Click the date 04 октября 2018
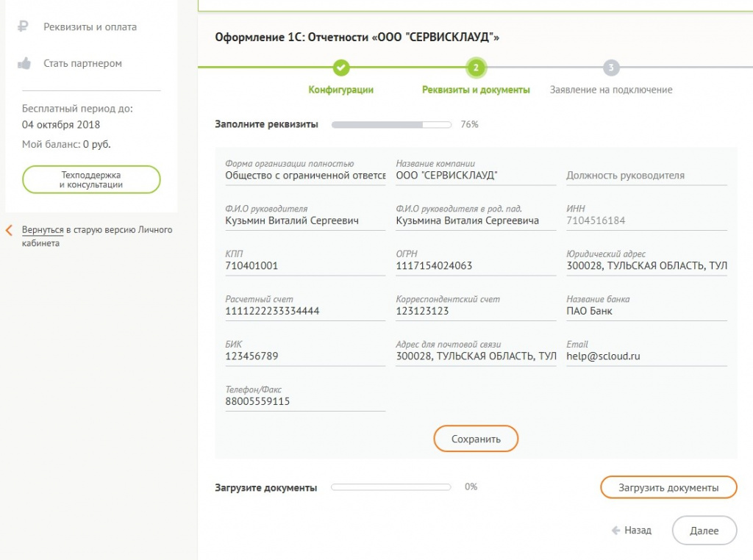 pyautogui.click(x=61, y=125)
